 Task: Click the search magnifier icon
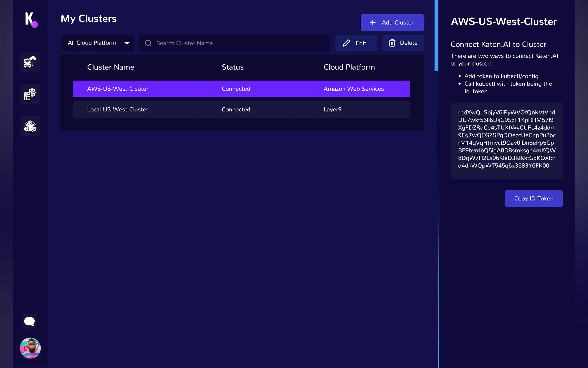pyautogui.click(x=148, y=43)
